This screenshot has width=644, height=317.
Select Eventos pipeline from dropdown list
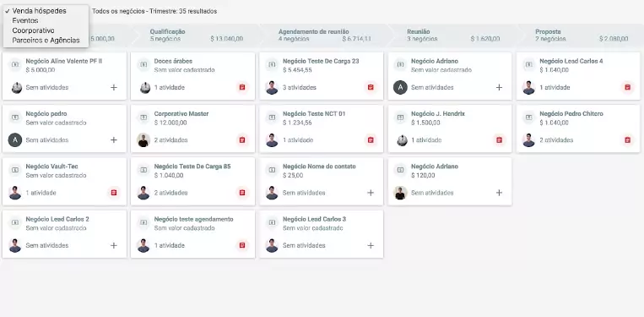[x=25, y=20]
